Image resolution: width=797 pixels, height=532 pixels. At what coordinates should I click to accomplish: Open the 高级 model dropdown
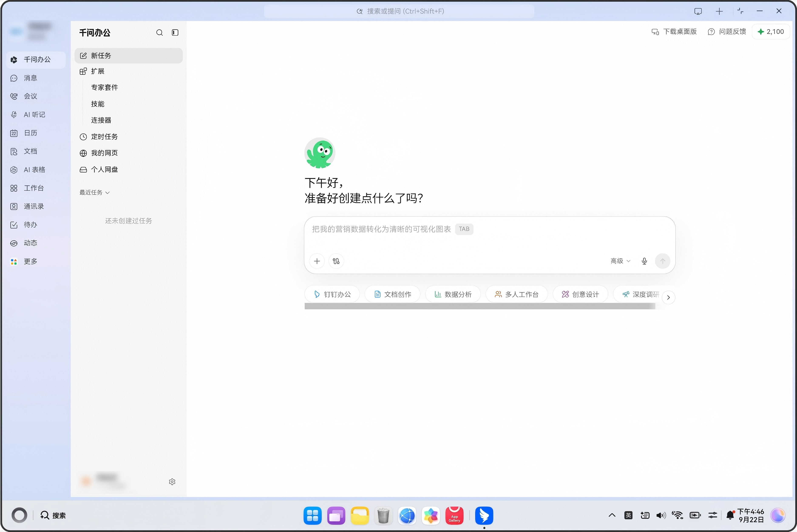click(x=621, y=261)
